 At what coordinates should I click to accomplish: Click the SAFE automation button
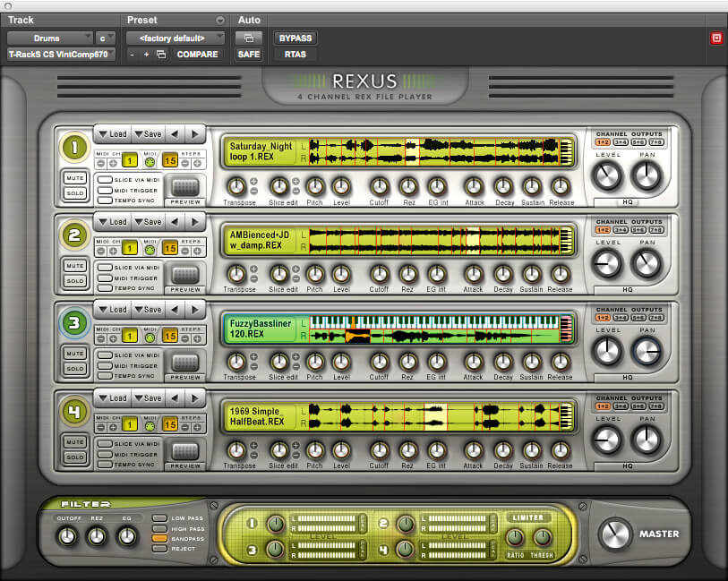click(249, 55)
